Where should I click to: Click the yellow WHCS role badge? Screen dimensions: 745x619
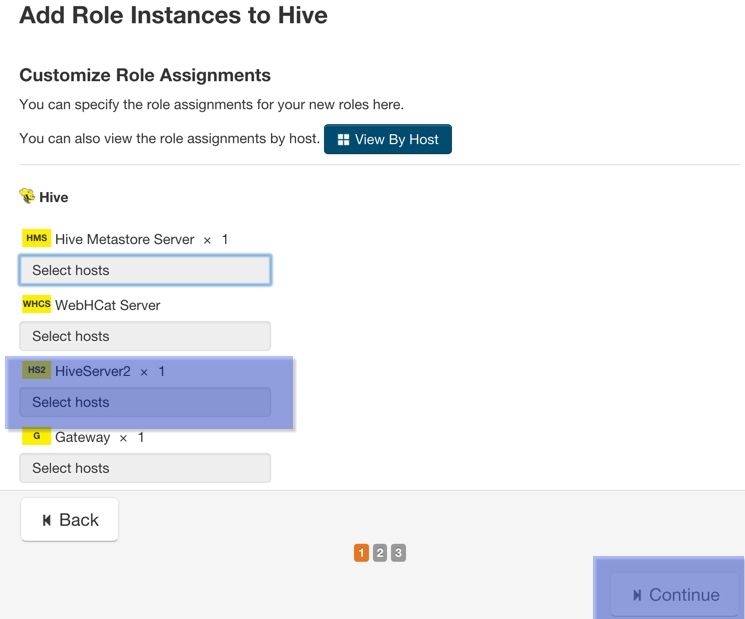tap(36, 305)
